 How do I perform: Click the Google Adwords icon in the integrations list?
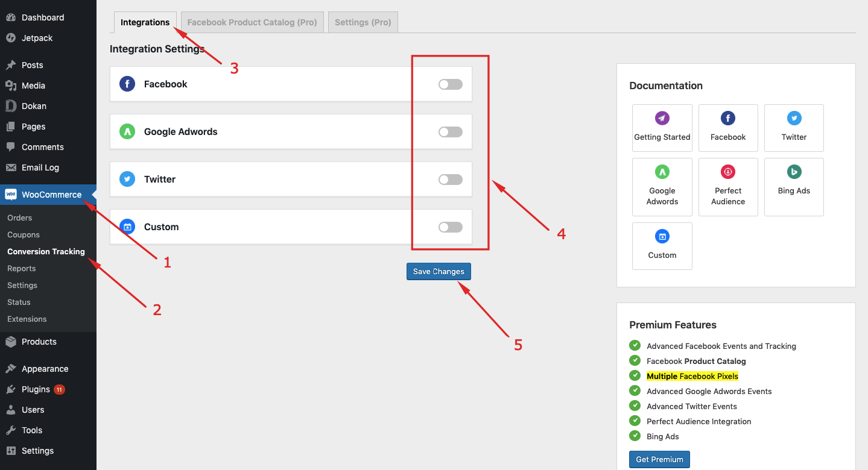pyautogui.click(x=127, y=131)
